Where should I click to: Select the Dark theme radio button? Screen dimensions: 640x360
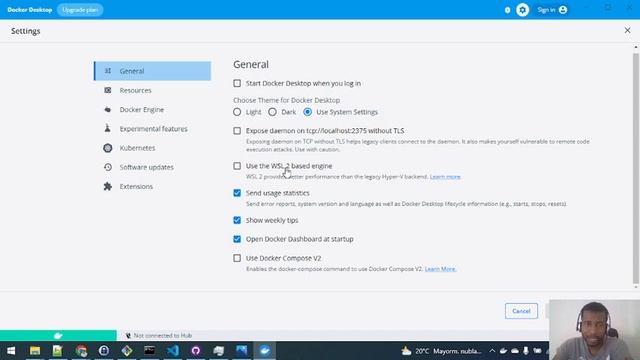click(272, 112)
